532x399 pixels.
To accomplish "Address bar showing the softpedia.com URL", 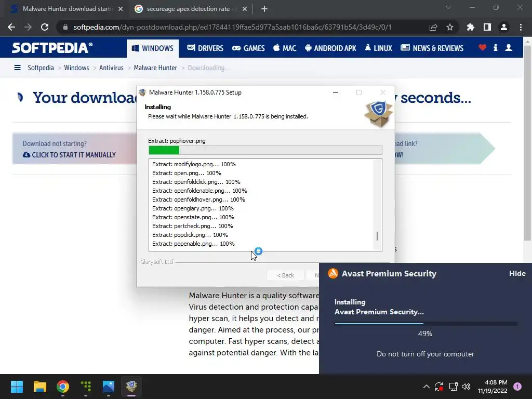I will pos(232,27).
